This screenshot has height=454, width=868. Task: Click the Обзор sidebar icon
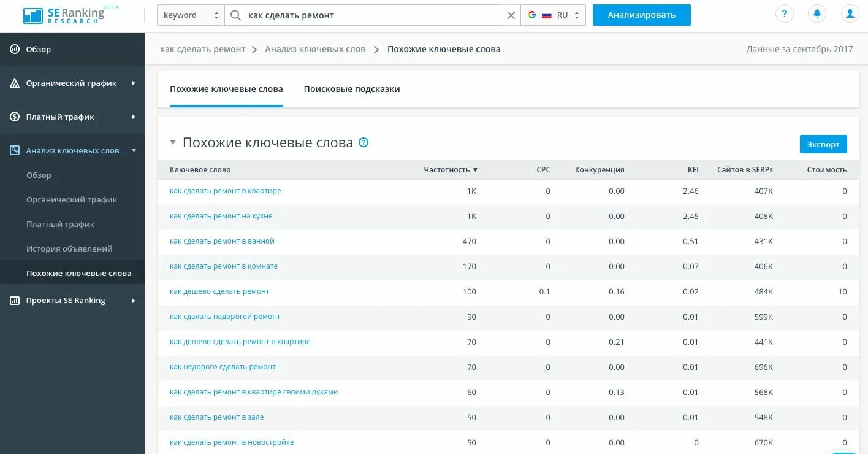pyautogui.click(x=15, y=49)
